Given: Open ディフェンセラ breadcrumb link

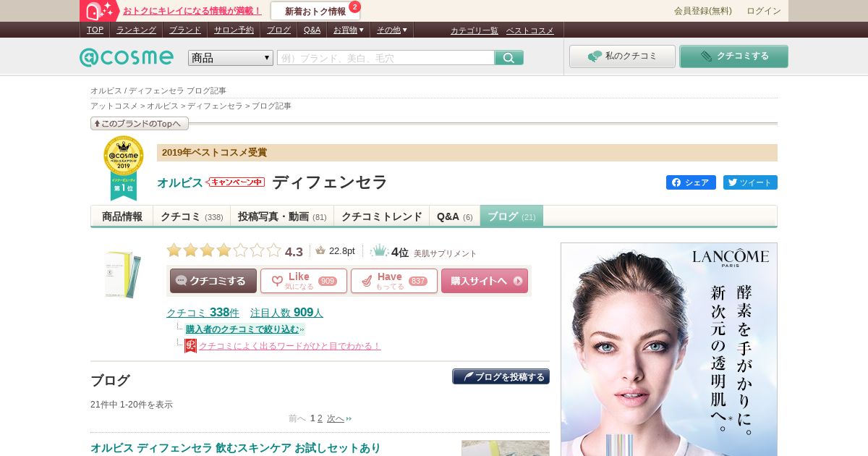Looking at the screenshot, I should click(215, 106).
